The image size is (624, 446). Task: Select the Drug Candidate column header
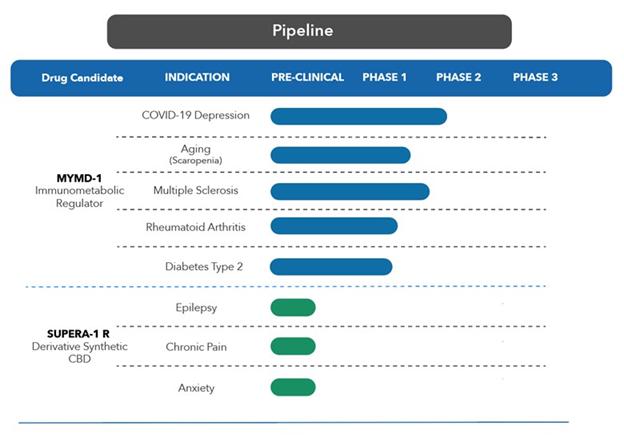83,77
